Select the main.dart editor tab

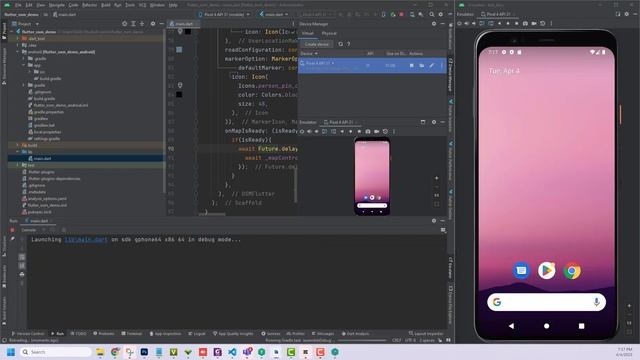tap(182, 24)
